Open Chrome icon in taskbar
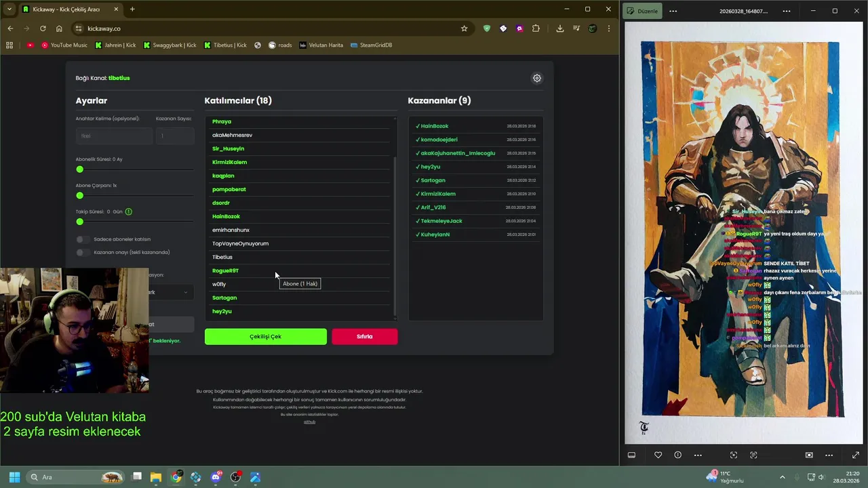The width and height of the screenshot is (868, 488). [x=176, y=477]
